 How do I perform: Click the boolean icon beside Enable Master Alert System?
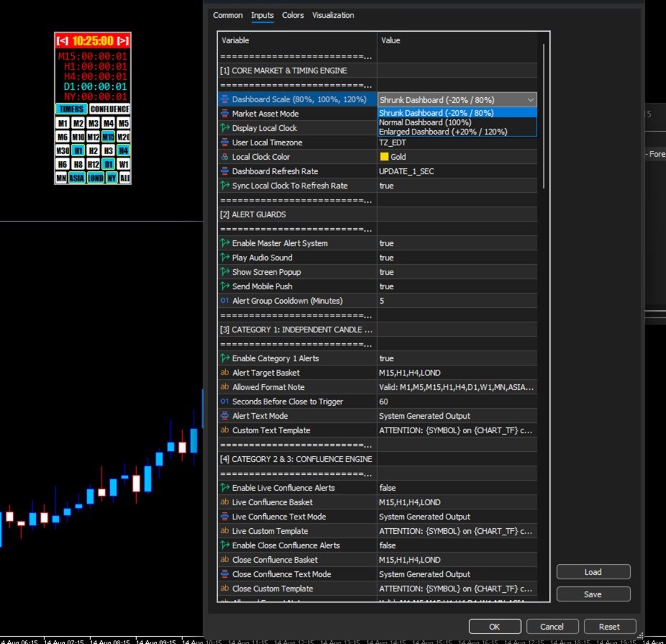[225, 243]
